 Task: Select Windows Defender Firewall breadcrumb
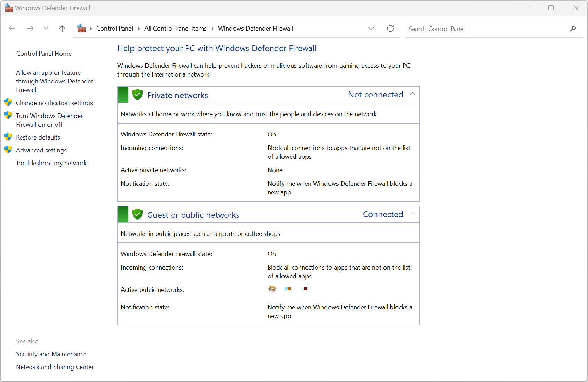(255, 29)
